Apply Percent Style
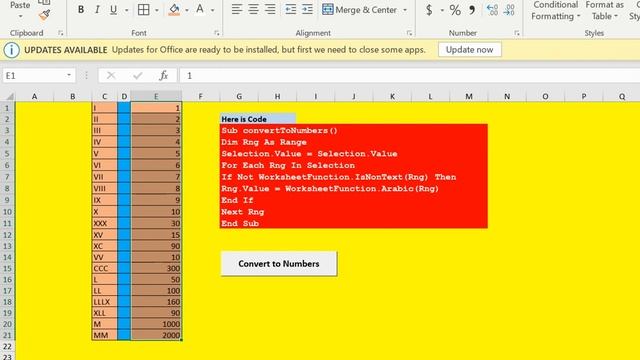 pyautogui.click(x=455, y=10)
